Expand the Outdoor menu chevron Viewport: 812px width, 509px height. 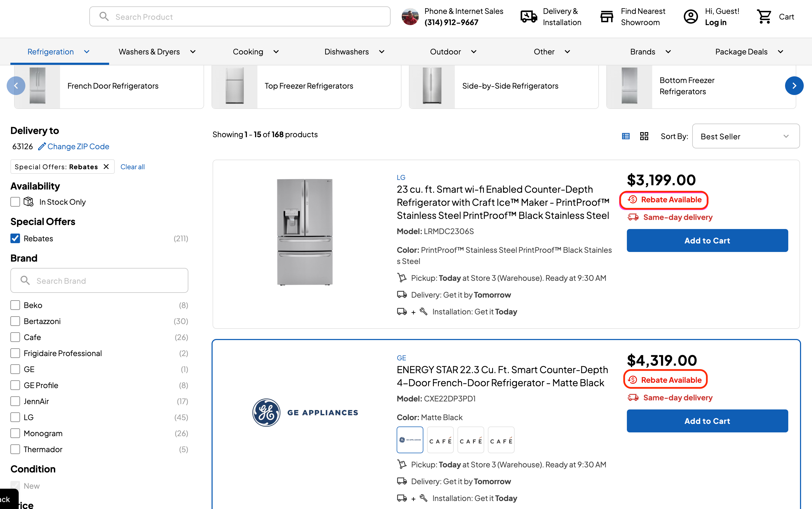(473, 52)
